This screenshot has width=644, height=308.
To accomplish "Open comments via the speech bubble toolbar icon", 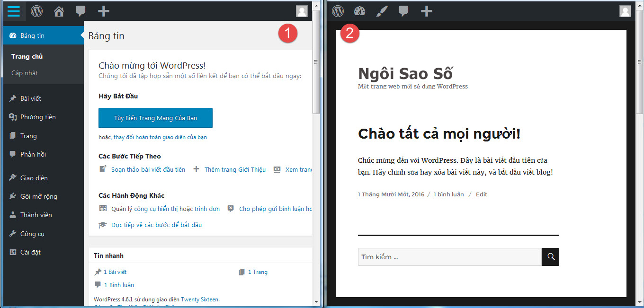I will 80,11.
